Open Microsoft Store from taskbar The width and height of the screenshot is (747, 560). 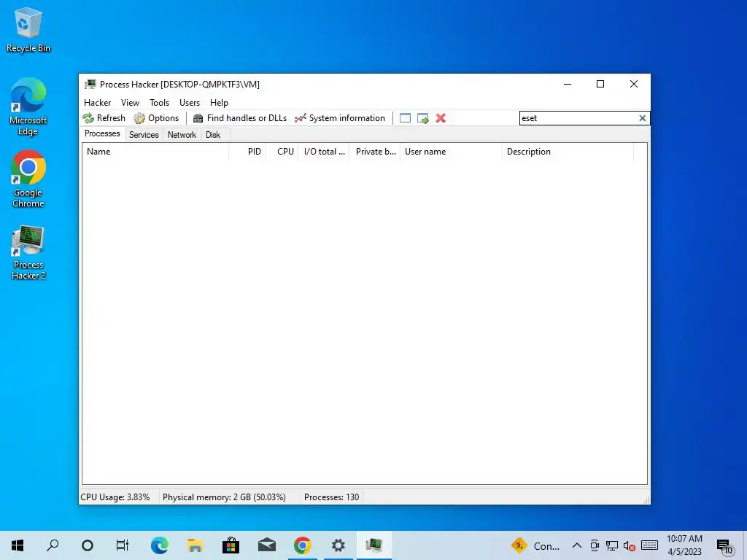(x=231, y=545)
